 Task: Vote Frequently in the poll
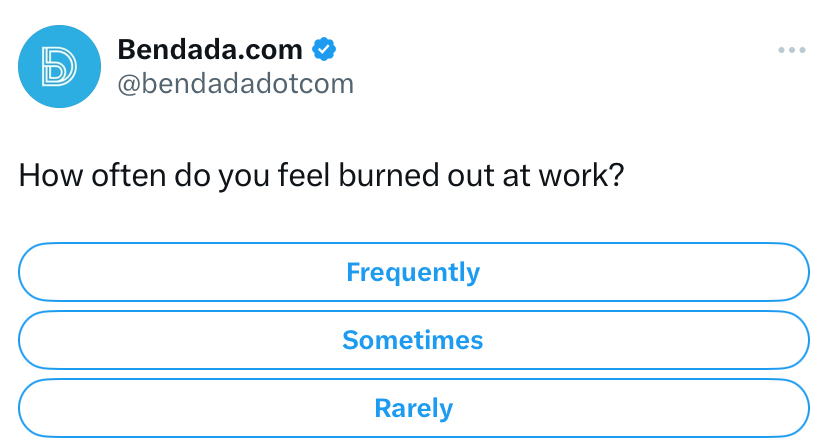(x=413, y=273)
